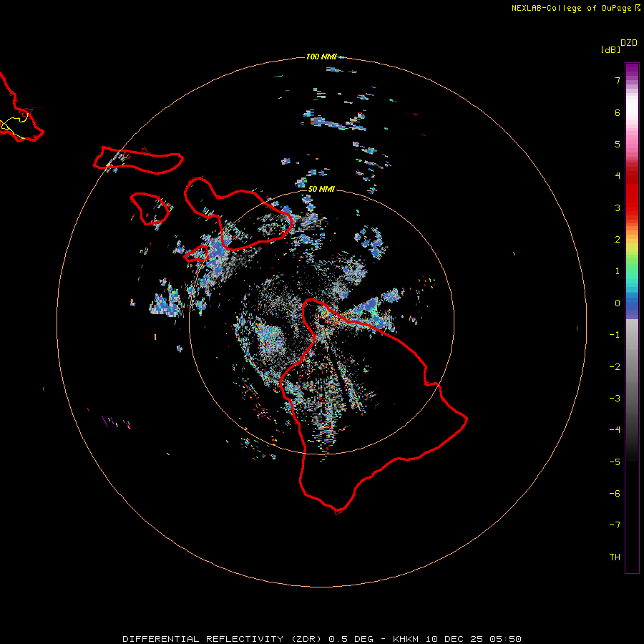Click the DIFFERENTIAL REFLECTIVITY (ZDR) caption text
The width and height of the screenshot is (644, 644).
coord(223,639)
